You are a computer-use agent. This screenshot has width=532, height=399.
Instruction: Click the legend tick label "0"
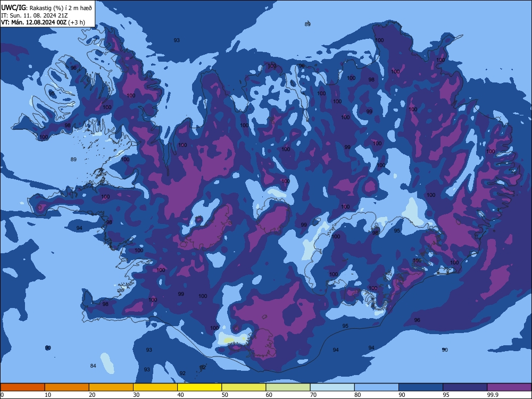[x=2, y=395]
